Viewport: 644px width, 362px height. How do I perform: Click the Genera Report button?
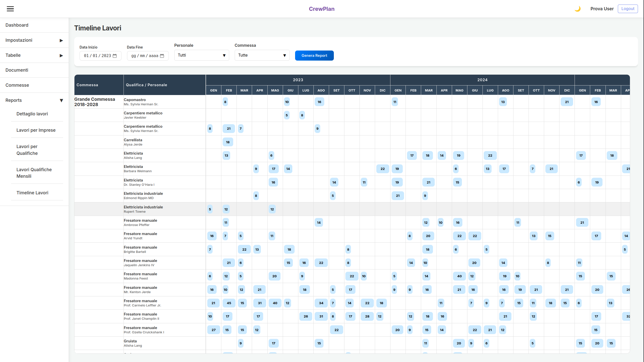click(x=314, y=56)
